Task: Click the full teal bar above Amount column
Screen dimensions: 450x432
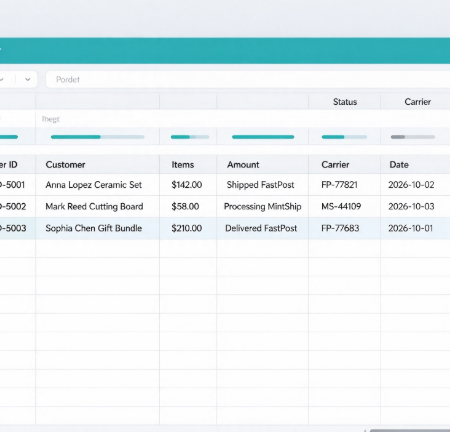Action: coord(263,137)
